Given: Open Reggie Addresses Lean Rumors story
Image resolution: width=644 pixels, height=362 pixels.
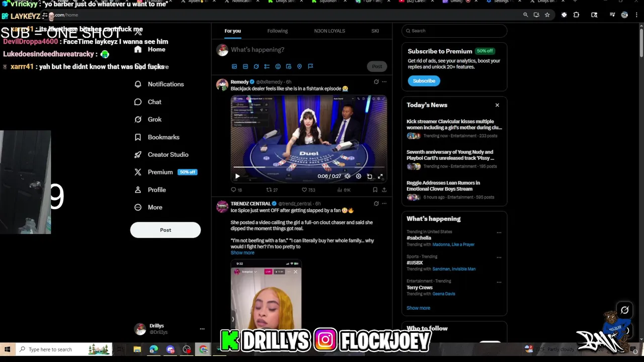Looking at the screenshot, I should 454,191.
